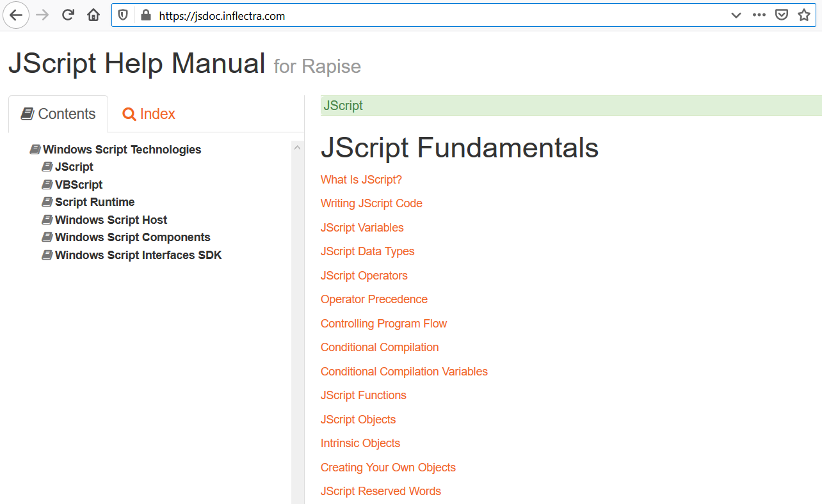Click the JScript breadcrumb in green bar
The width and height of the screenshot is (822, 504).
click(343, 106)
